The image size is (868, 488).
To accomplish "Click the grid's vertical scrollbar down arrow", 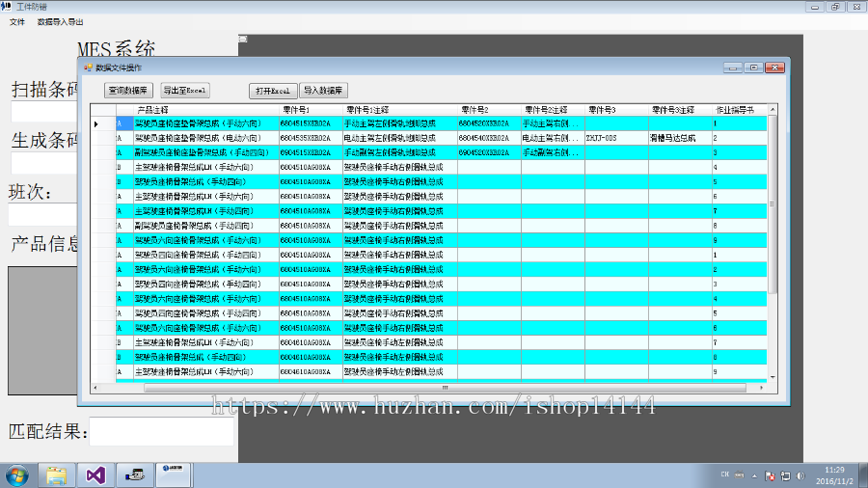I will click(773, 377).
